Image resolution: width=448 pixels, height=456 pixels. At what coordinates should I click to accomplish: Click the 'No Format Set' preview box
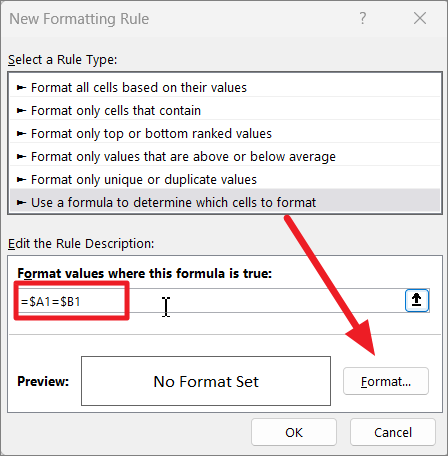(x=206, y=381)
